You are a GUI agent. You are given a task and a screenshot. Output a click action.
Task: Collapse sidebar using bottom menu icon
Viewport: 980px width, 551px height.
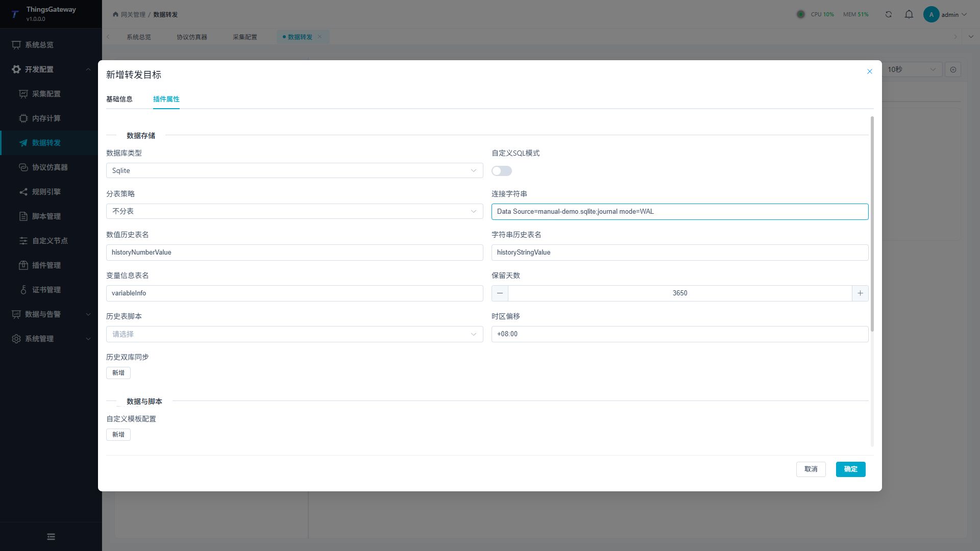coord(51,537)
